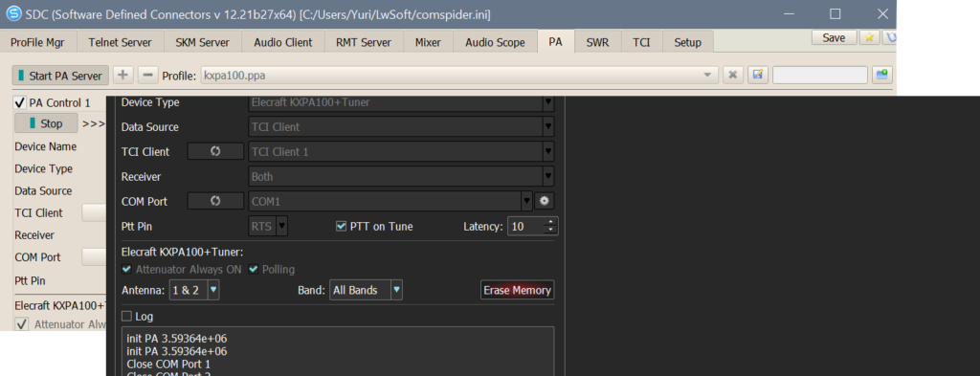Switch to the SKM Server tab
The image size is (980, 376).
click(203, 42)
